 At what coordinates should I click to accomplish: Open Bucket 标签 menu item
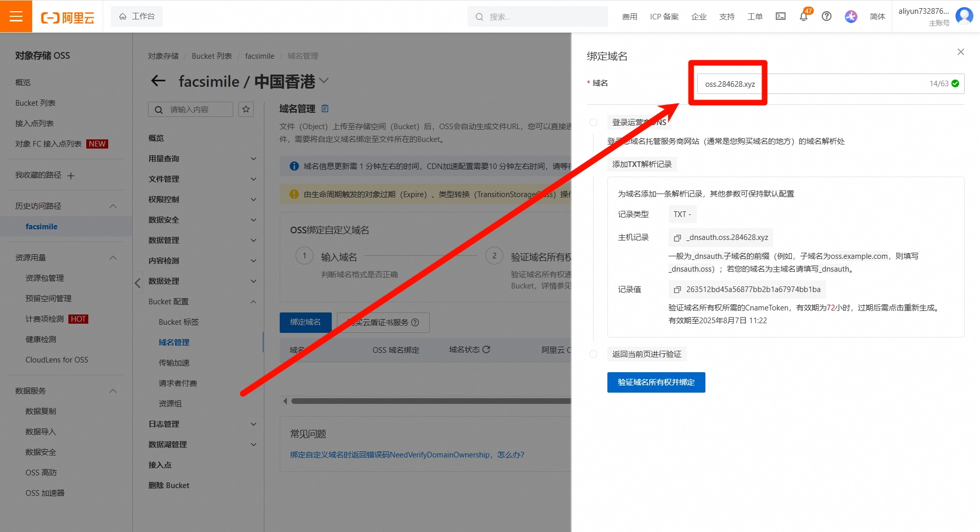point(179,322)
